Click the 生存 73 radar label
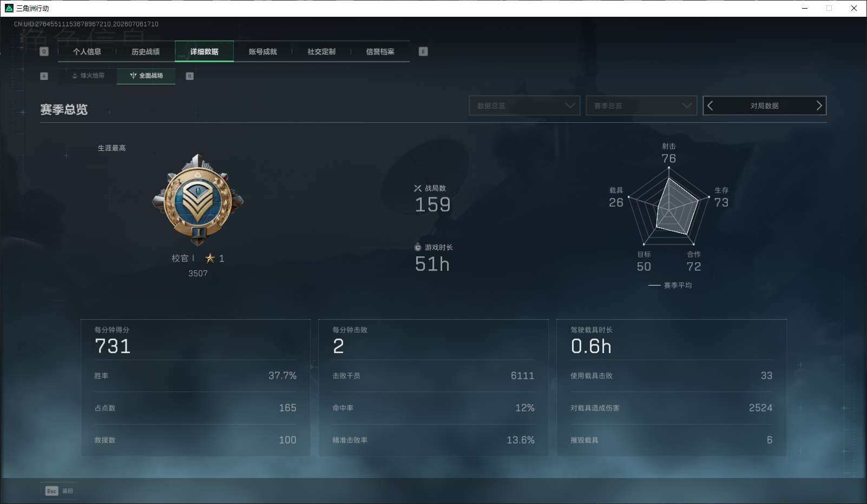This screenshot has width=867, height=504. (x=721, y=197)
